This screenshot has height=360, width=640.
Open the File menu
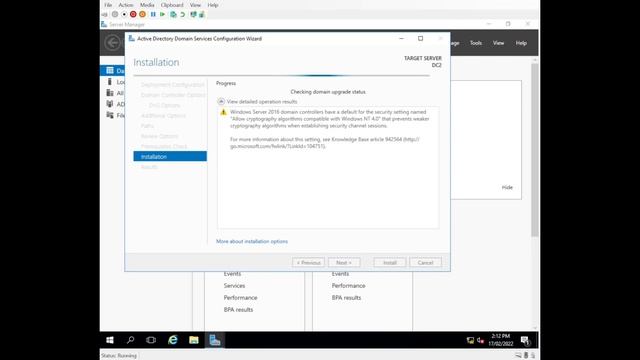[x=108, y=5]
